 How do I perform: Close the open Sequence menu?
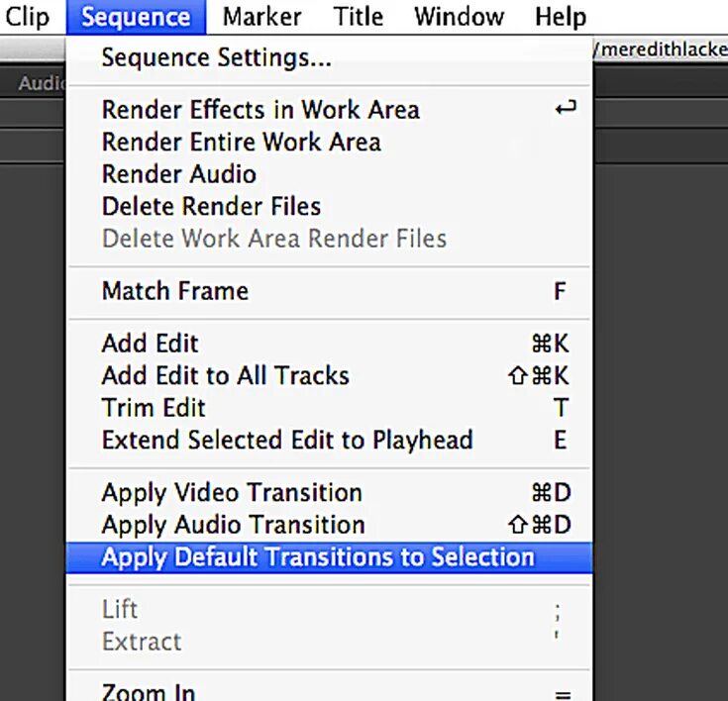136,17
